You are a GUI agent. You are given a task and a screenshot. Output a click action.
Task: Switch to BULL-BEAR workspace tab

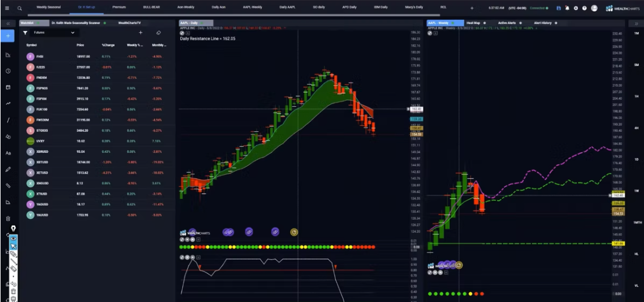point(152,8)
